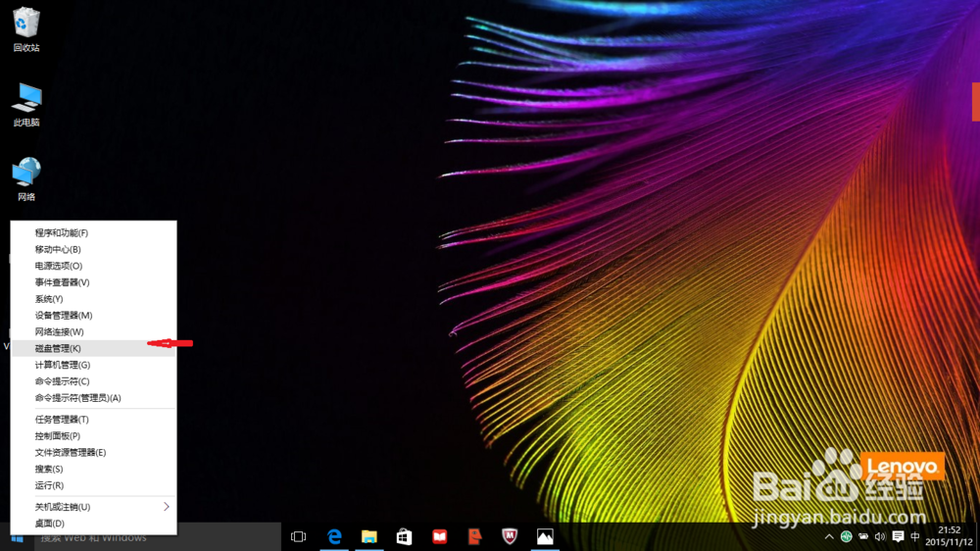
Task: Open the Windows Start button
Action: click(x=17, y=537)
